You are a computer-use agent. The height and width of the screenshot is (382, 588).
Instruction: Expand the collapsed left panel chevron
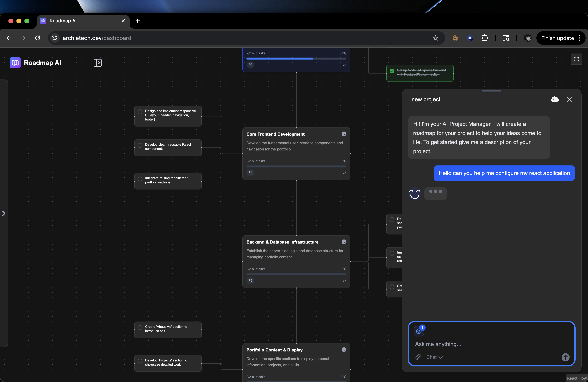point(4,213)
